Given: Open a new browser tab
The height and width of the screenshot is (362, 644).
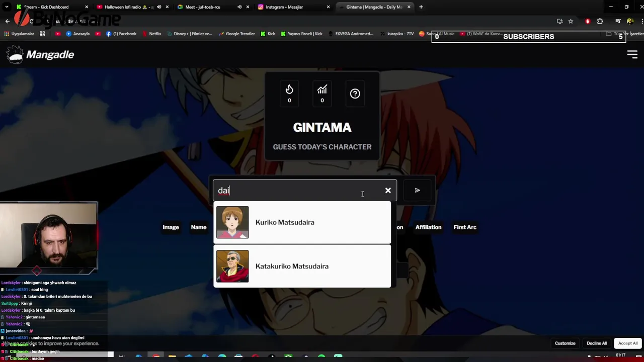Looking at the screenshot, I should 421,7.
